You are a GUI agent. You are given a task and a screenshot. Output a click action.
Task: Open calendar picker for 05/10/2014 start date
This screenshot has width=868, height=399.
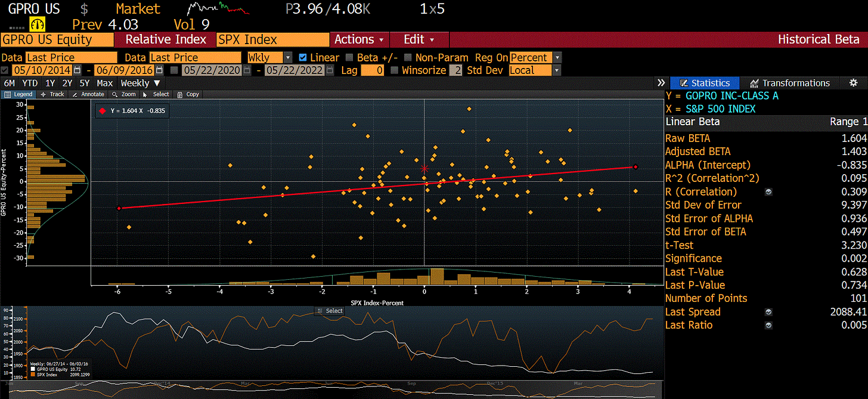[78, 70]
